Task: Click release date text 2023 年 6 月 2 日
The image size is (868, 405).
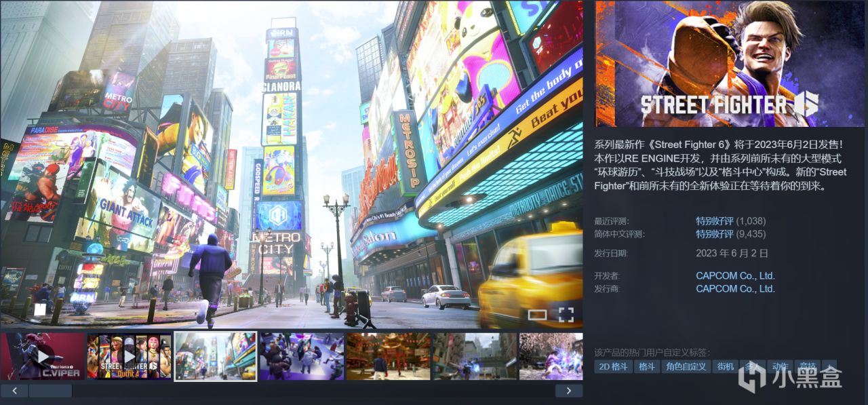Action: [x=732, y=253]
